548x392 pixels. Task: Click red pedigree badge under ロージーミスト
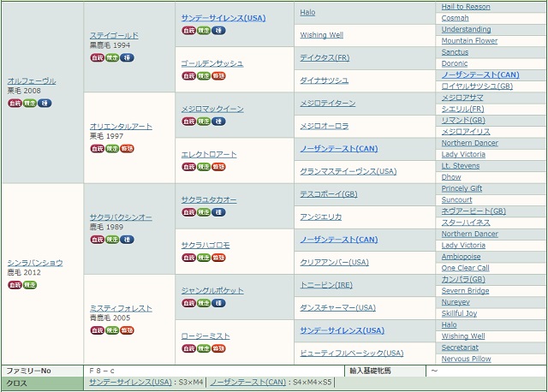click(x=188, y=348)
